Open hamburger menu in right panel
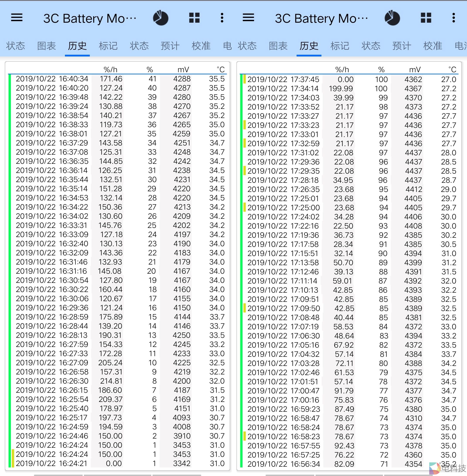The height and width of the screenshot is (476, 467). pos(248,18)
